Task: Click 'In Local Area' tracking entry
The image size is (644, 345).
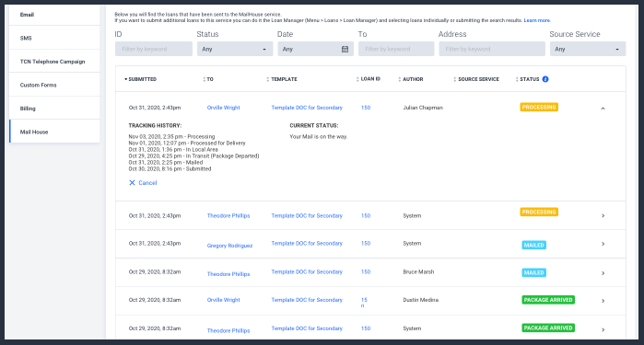Action: 173,150
